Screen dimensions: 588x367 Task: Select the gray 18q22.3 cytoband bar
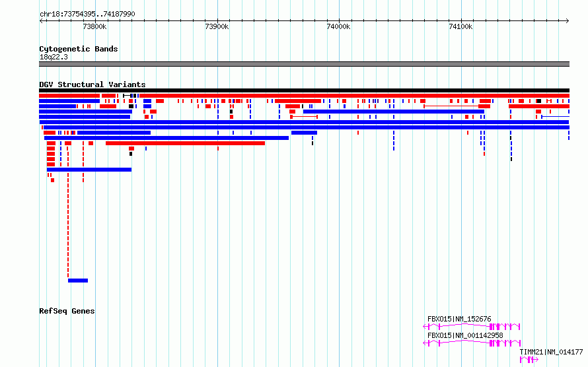304,64
